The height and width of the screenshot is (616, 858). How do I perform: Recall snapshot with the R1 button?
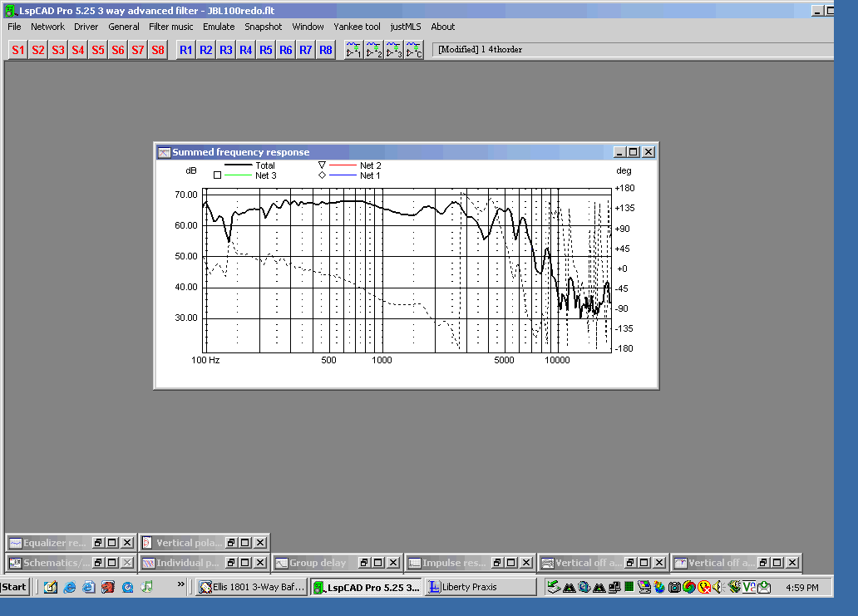click(x=185, y=50)
